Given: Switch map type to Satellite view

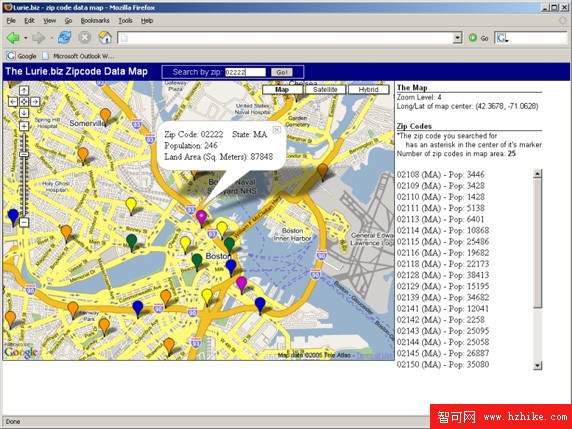Looking at the screenshot, I should (325, 90).
